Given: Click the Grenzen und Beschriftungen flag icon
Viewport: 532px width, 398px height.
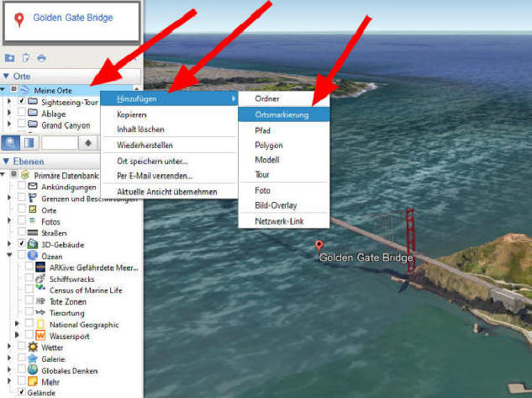Looking at the screenshot, I should [33, 198].
